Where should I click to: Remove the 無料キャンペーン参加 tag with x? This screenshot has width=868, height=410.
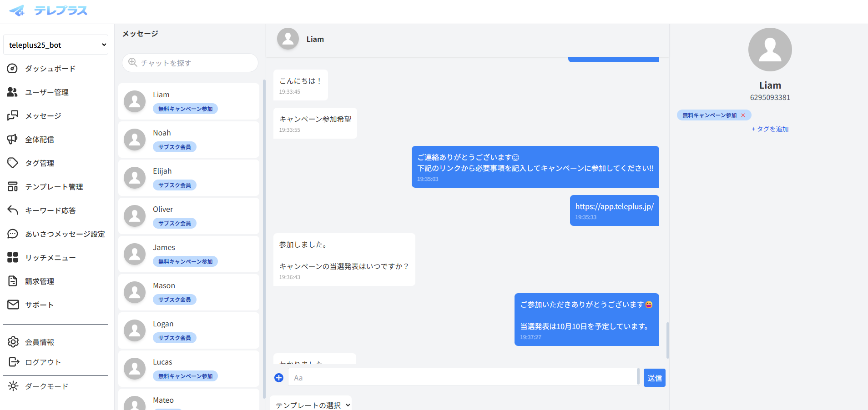click(743, 115)
